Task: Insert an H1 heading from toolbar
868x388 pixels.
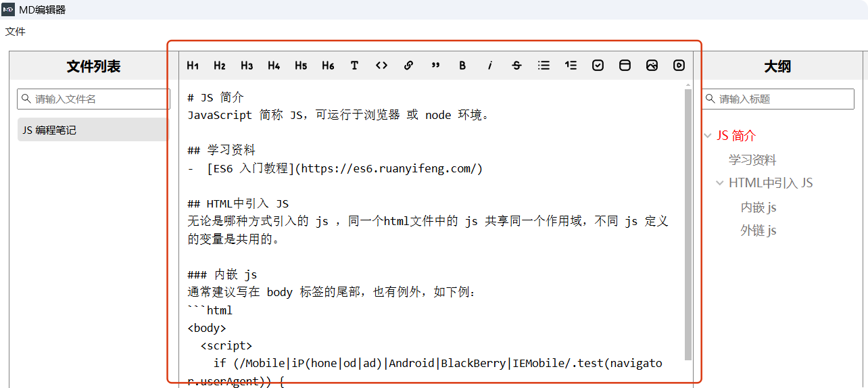Action: [193, 66]
